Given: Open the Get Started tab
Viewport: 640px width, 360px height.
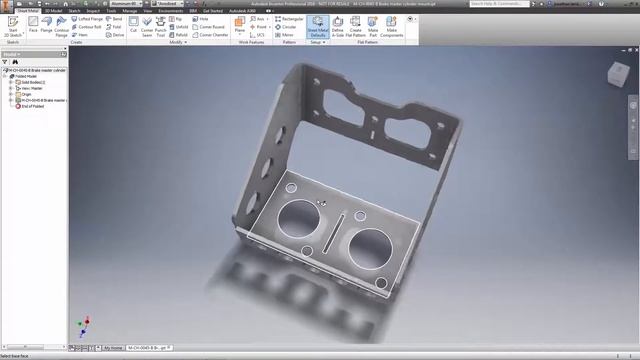Looking at the screenshot, I should [x=213, y=11].
